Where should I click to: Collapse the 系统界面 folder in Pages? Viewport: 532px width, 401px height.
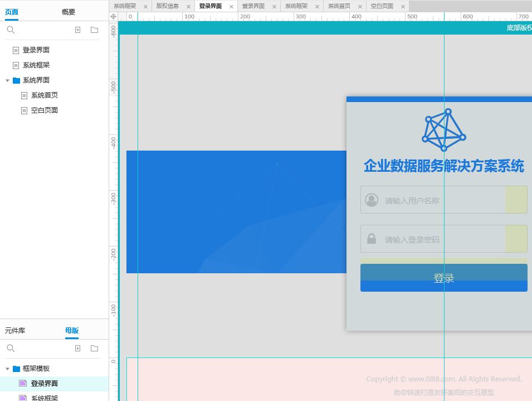[x=8, y=80]
